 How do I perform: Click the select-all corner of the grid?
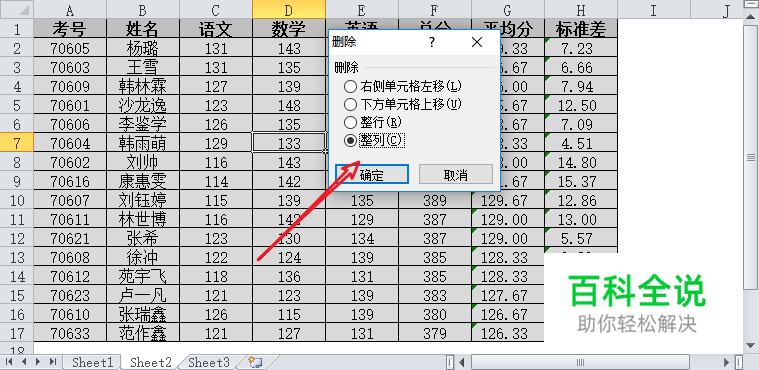pos(16,10)
